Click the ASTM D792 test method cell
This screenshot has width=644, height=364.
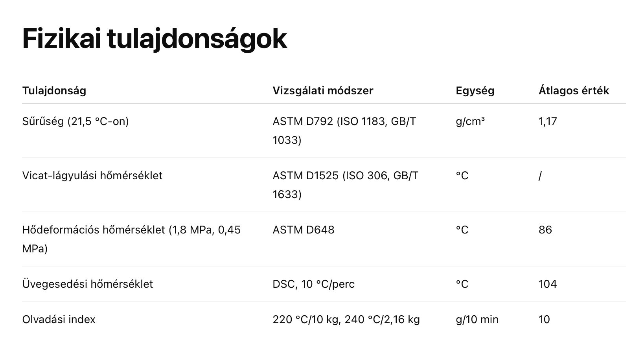pyautogui.click(x=344, y=131)
